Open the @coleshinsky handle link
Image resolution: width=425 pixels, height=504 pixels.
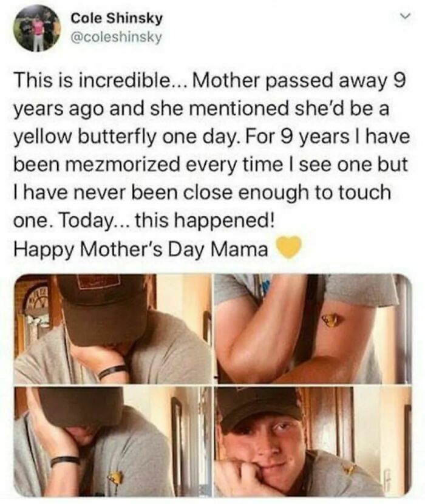[x=117, y=38]
